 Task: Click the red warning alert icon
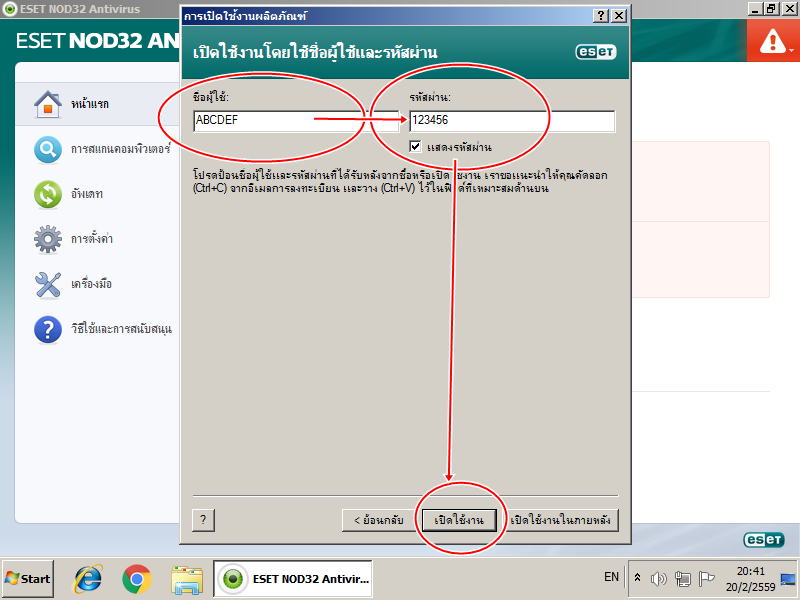click(x=772, y=41)
